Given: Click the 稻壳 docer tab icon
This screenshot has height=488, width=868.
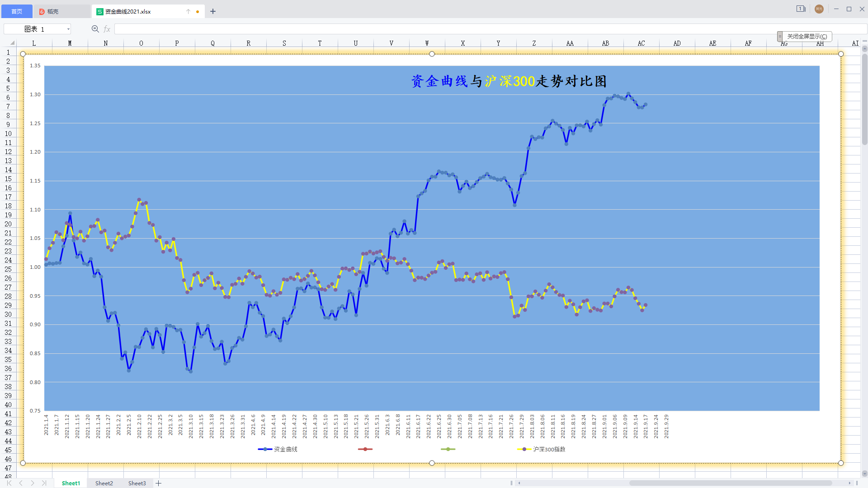Looking at the screenshot, I should point(42,12).
